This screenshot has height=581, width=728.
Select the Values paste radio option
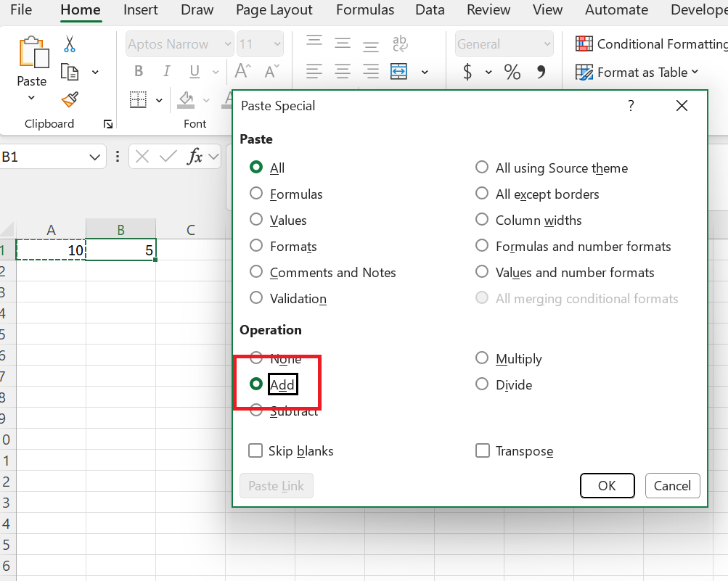pyautogui.click(x=255, y=219)
